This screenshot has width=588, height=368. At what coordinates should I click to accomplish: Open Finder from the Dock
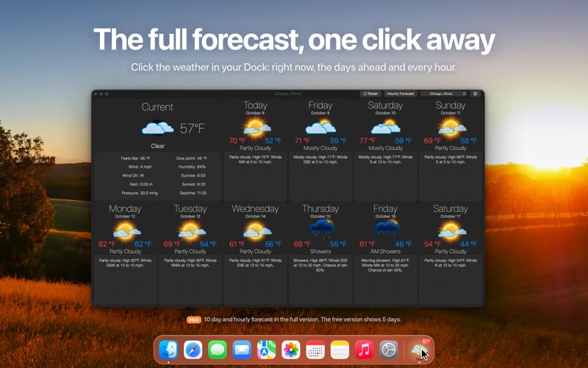(168, 350)
